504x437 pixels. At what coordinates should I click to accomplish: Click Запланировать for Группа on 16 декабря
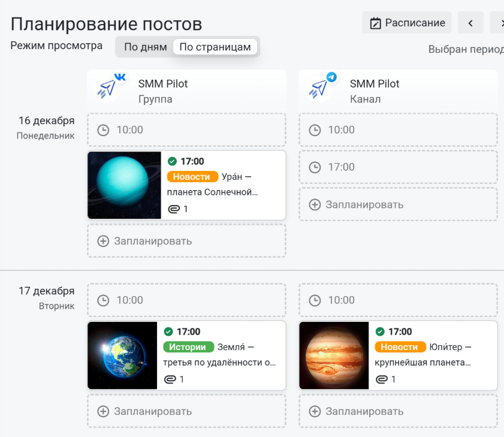point(186,241)
